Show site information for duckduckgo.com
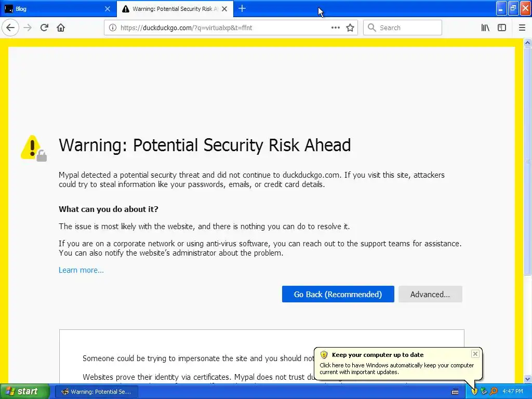 113,28
